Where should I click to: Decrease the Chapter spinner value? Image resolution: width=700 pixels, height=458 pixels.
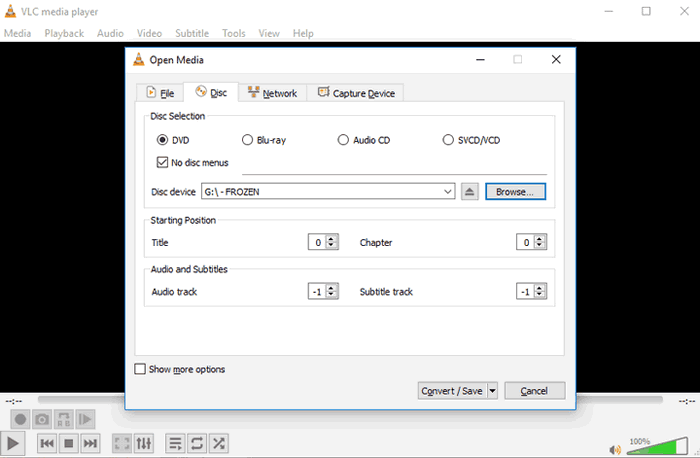[x=539, y=246]
